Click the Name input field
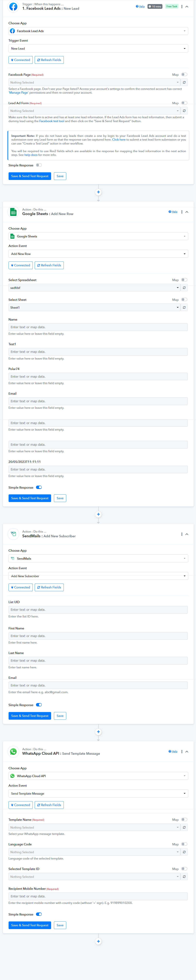 pyautogui.click(x=98, y=327)
